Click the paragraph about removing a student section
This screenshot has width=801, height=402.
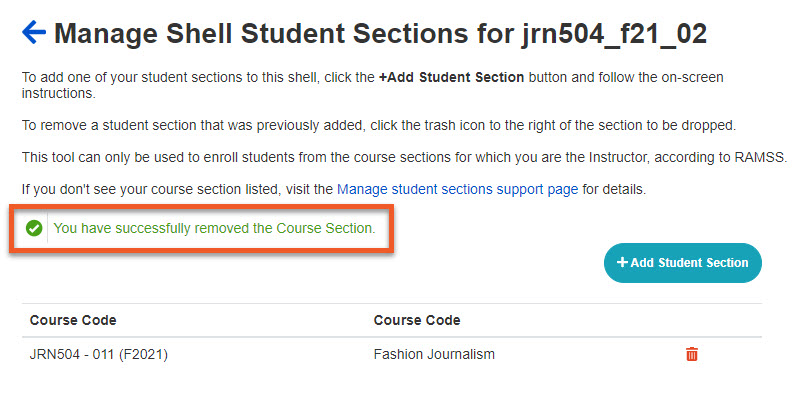click(378, 125)
